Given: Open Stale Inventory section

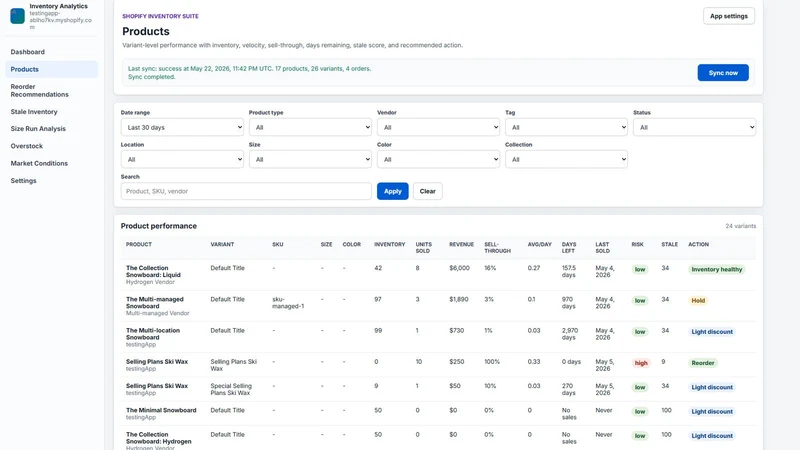Looking at the screenshot, I should point(34,112).
